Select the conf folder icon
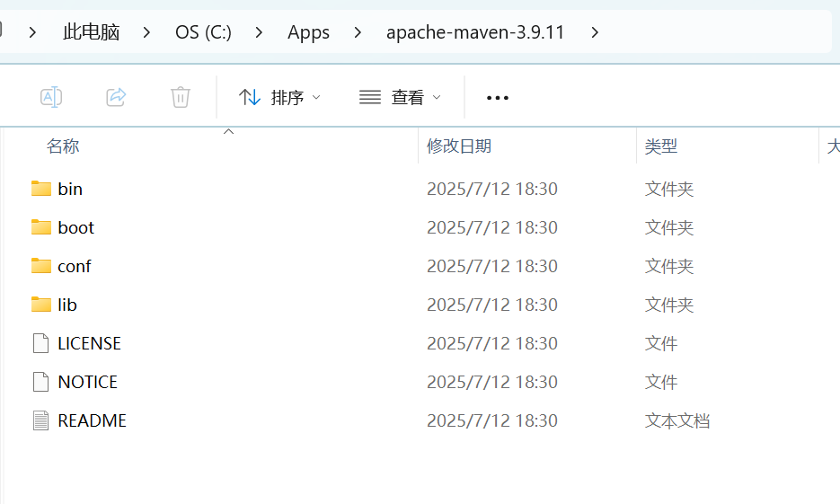This screenshot has width=840, height=504. [x=41, y=266]
